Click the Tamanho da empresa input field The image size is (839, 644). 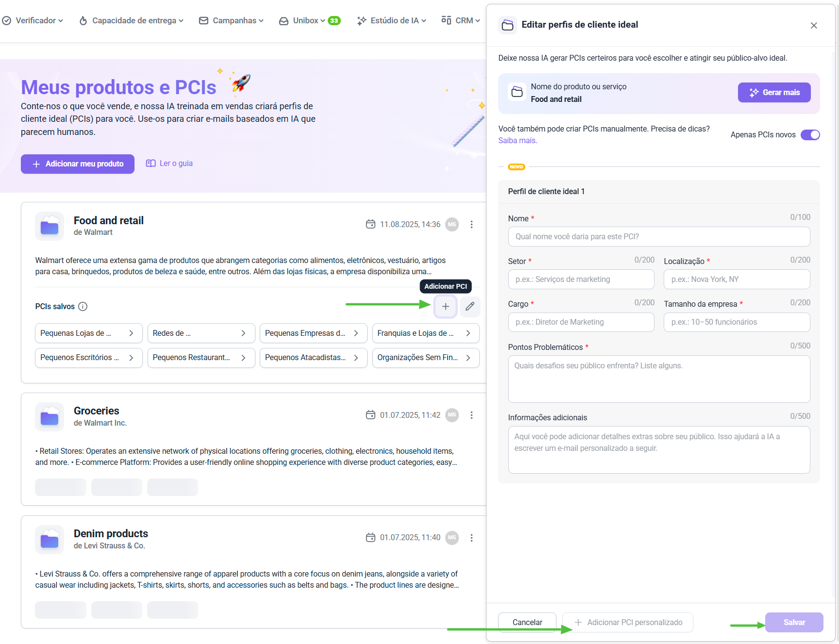point(737,322)
